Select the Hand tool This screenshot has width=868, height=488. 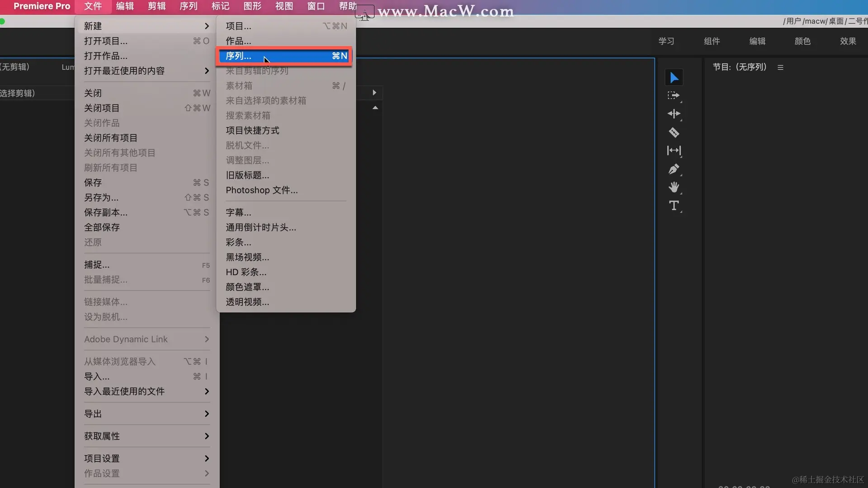coord(674,187)
